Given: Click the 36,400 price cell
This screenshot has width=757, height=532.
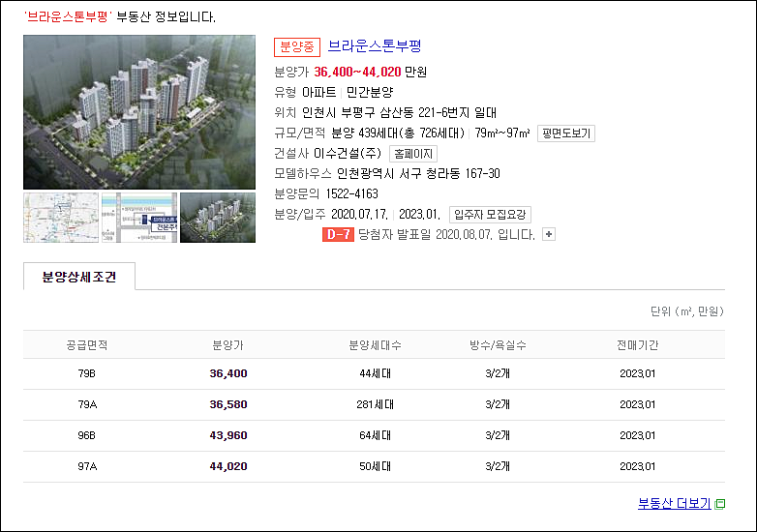Looking at the screenshot, I should pos(228,373).
